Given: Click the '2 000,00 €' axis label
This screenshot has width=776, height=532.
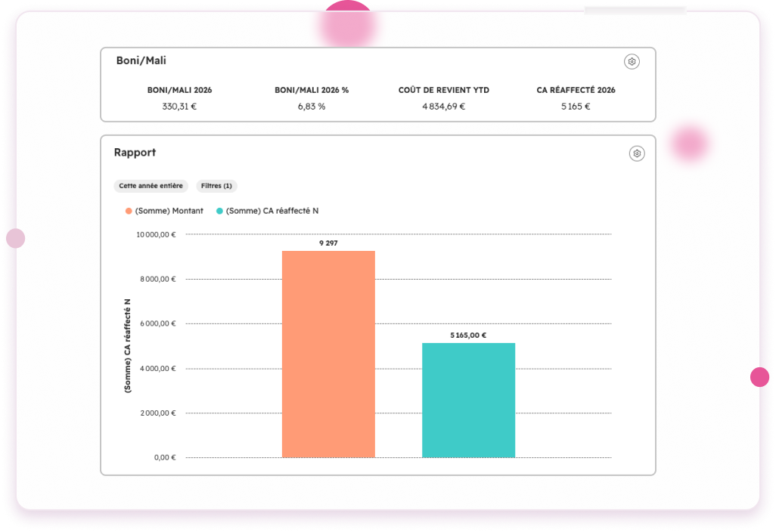Looking at the screenshot, I should (158, 413).
